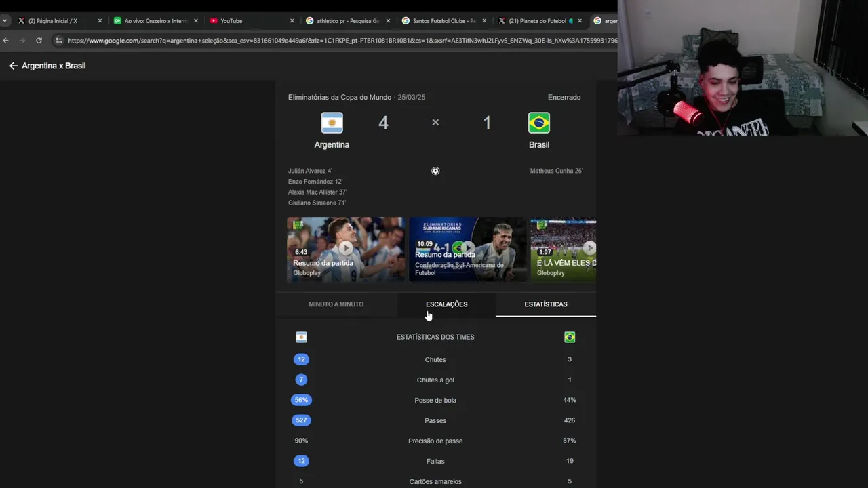Click Brasil's 19 Faltas value
Viewport: 868px width, 488px height.
[570, 461]
